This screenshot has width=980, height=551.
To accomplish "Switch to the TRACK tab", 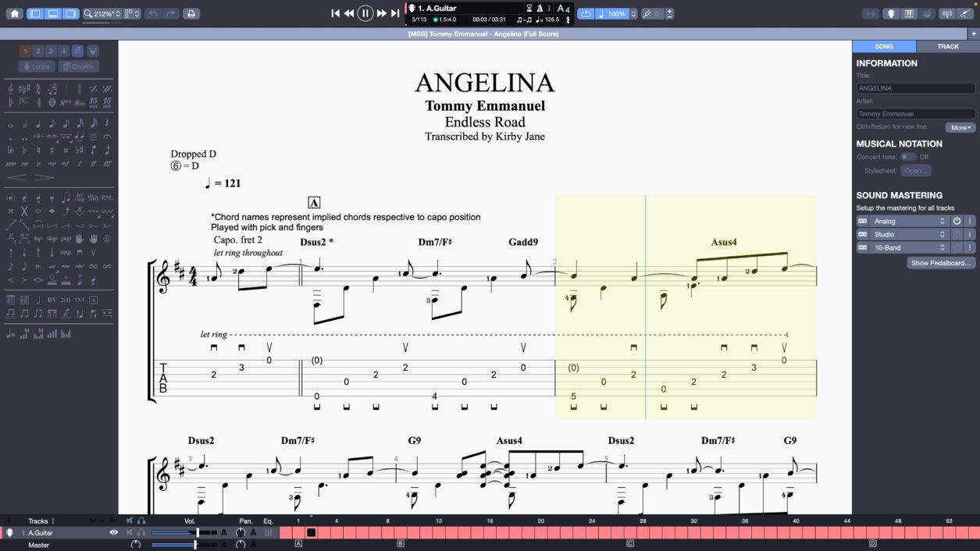I will click(947, 46).
